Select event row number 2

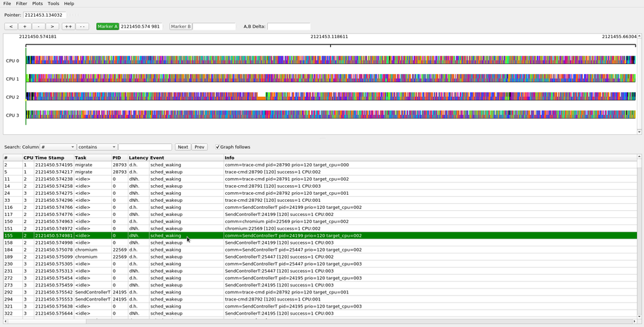point(320,165)
